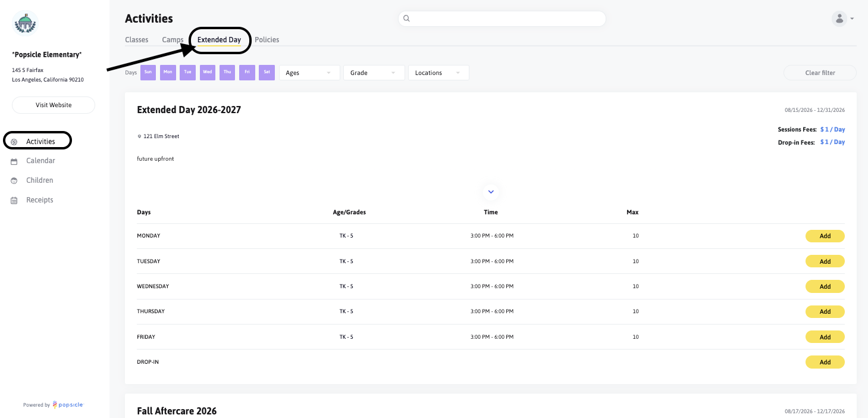Click the Popsicle logo in footer
This screenshot has width=868, height=418.
(x=68, y=405)
